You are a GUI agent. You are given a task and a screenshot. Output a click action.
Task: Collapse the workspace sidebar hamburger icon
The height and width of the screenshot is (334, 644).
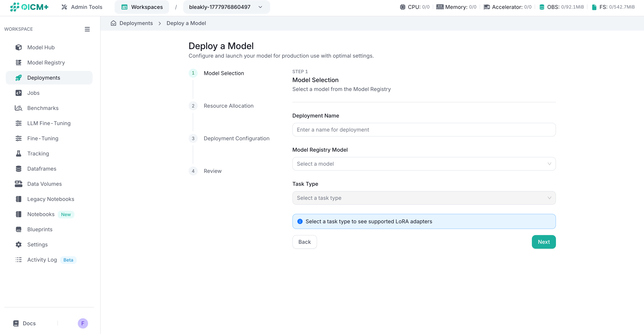coord(87,29)
